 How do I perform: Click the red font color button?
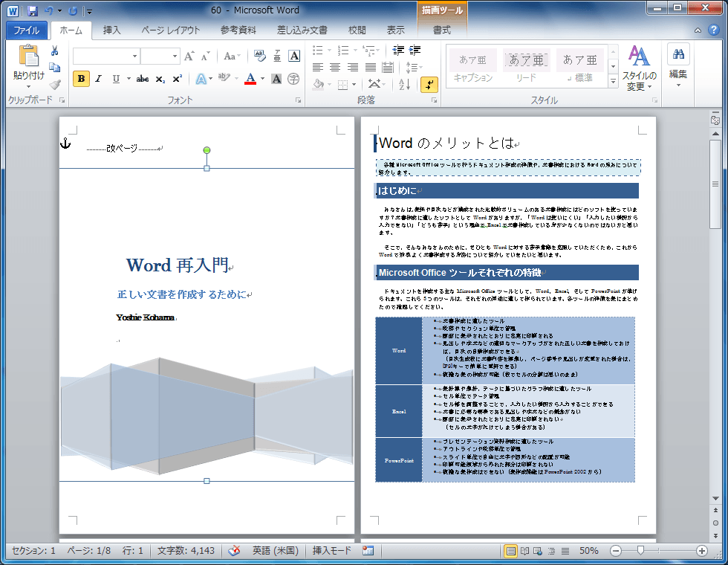pyautogui.click(x=250, y=79)
